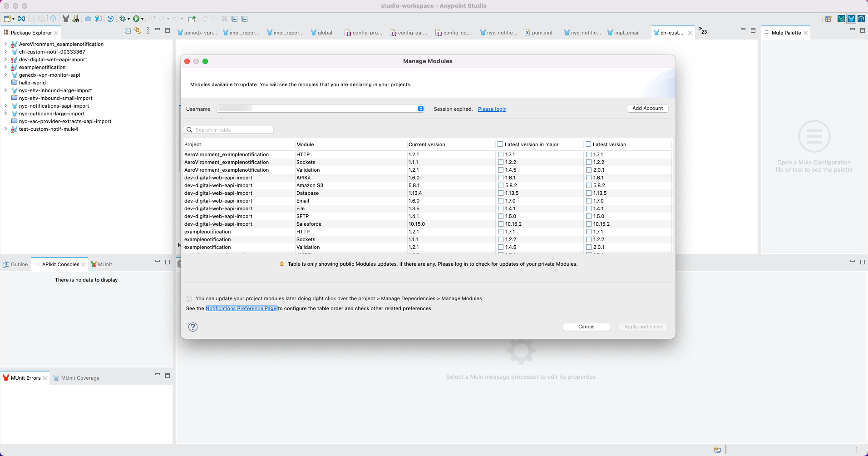This screenshot has height=456, width=868.
Task: Collapse all in Package Explorer toolbar
Action: 128,31
